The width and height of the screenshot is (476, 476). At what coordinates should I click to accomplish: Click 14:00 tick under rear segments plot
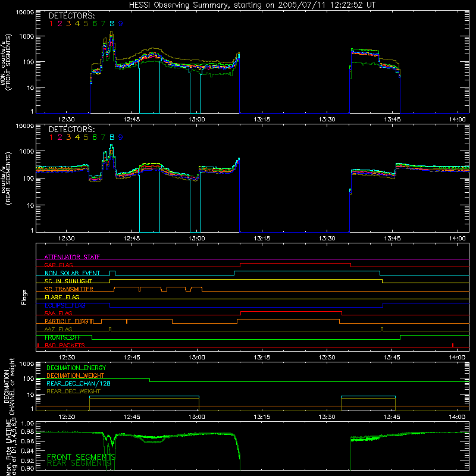coord(457,239)
